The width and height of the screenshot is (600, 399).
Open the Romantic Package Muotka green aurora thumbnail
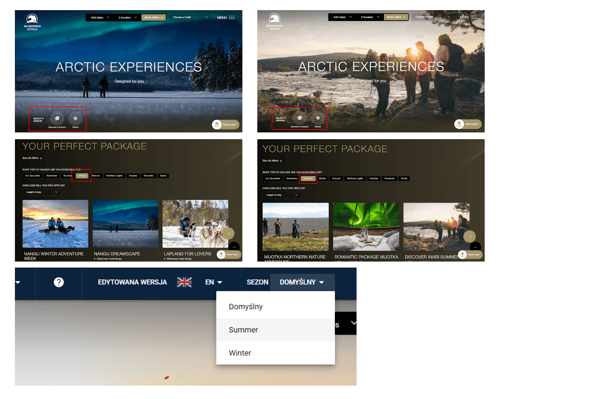pos(366,226)
